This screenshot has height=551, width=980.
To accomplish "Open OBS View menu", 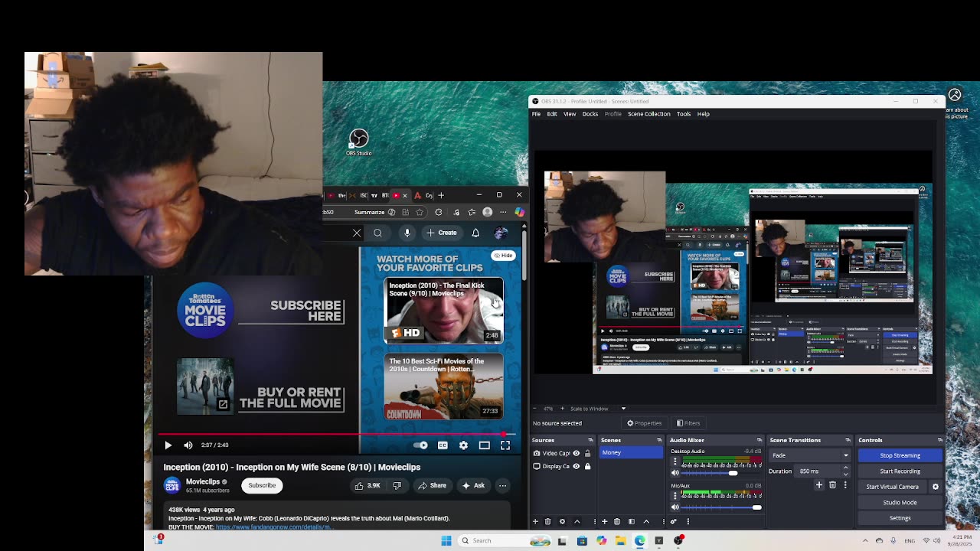I will [x=570, y=114].
